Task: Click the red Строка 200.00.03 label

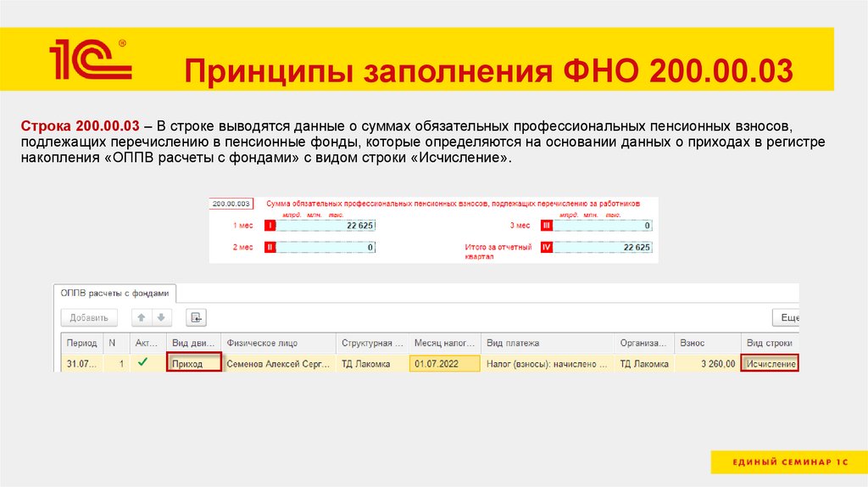Action: 81,126
